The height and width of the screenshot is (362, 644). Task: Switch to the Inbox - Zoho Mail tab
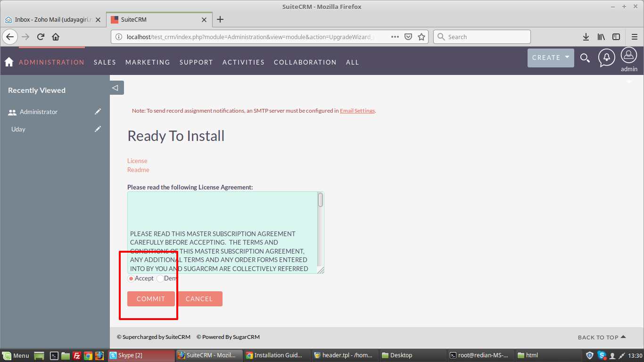pyautogui.click(x=53, y=20)
